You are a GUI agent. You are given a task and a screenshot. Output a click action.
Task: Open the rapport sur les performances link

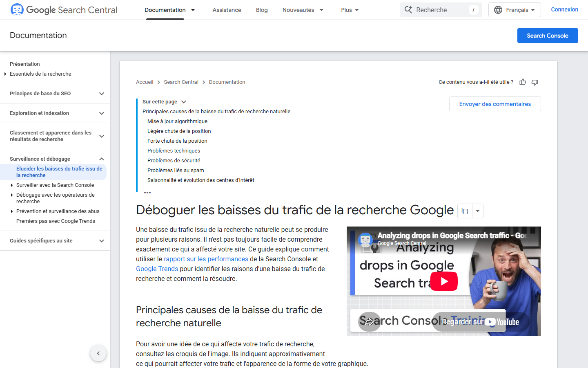(206, 259)
